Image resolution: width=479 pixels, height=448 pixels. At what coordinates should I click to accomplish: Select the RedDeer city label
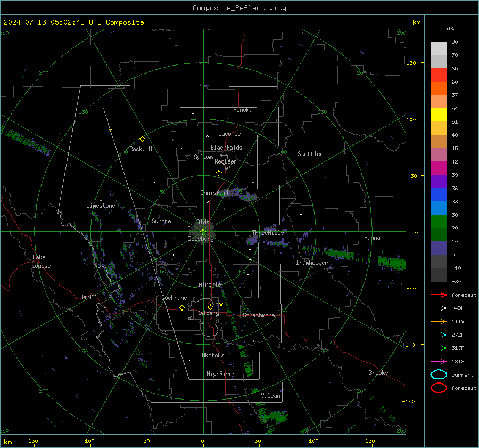(x=226, y=161)
